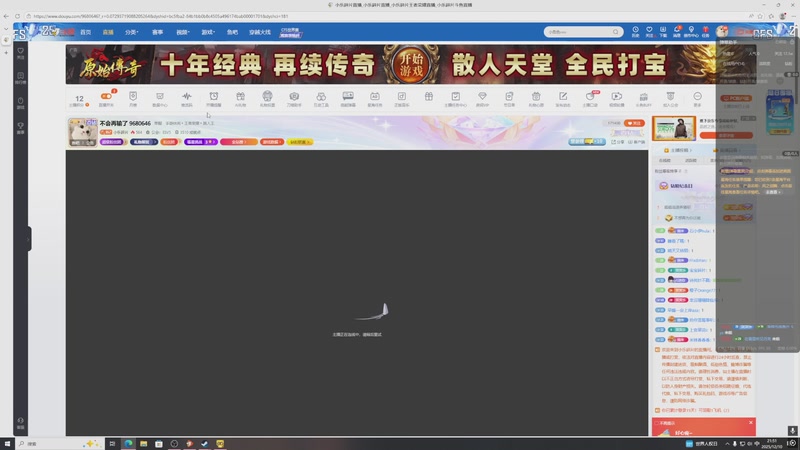Click the top user avatar in navigation
The width and height of the screenshot is (800, 450).
721,31
